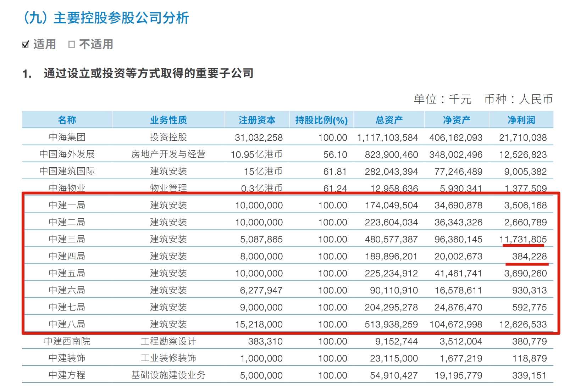Click the 净利润 column header

click(521, 120)
